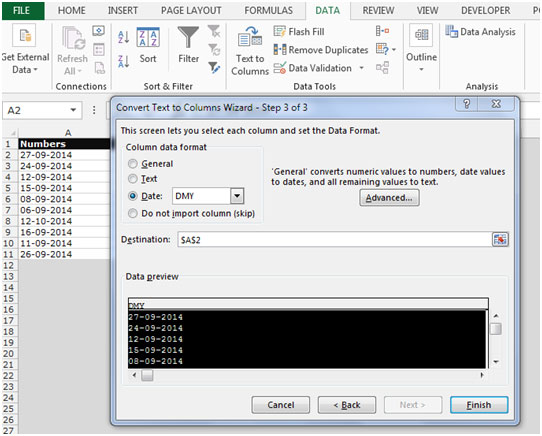542x436 pixels.
Task: Click the Filter funnel icon
Action: pyautogui.click(x=188, y=37)
